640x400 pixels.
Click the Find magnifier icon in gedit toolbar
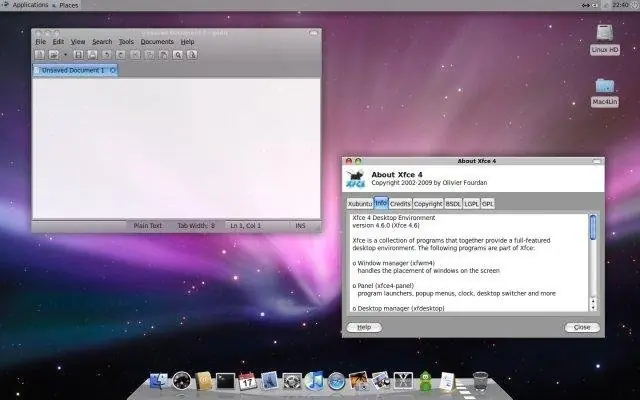178,55
